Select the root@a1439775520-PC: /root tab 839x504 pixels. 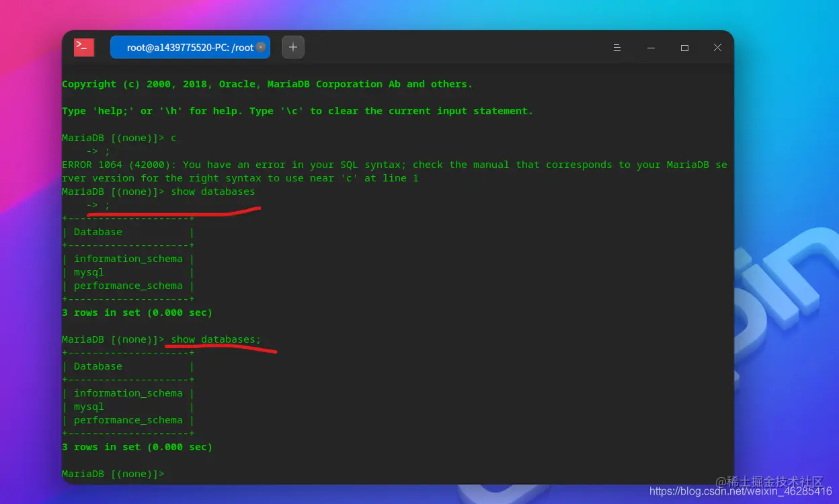(x=190, y=47)
